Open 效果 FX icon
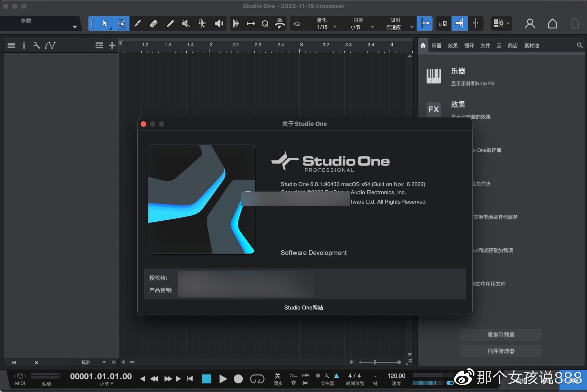The width and height of the screenshot is (587, 392). click(434, 109)
